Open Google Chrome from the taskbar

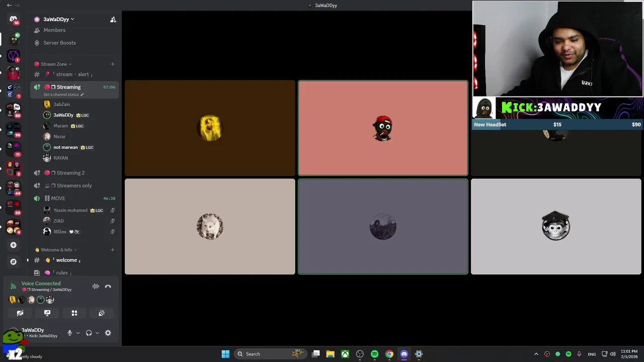389,354
